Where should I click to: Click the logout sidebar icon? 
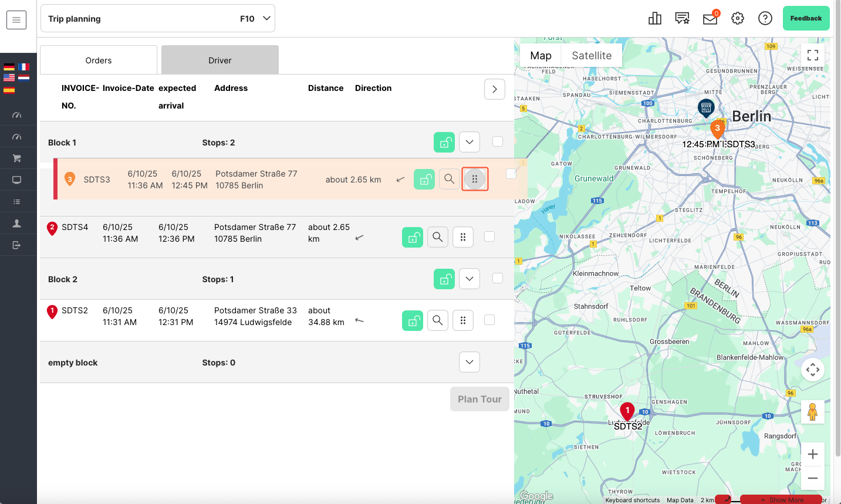point(16,245)
